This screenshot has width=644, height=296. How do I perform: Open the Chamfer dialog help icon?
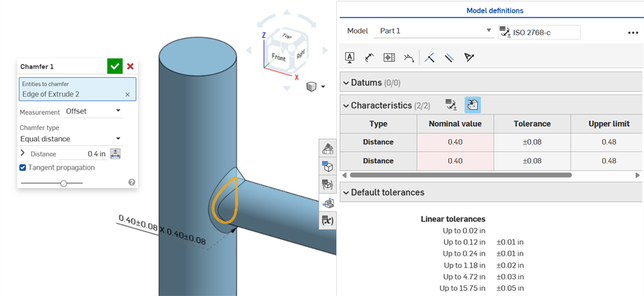(x=131, y=182)
